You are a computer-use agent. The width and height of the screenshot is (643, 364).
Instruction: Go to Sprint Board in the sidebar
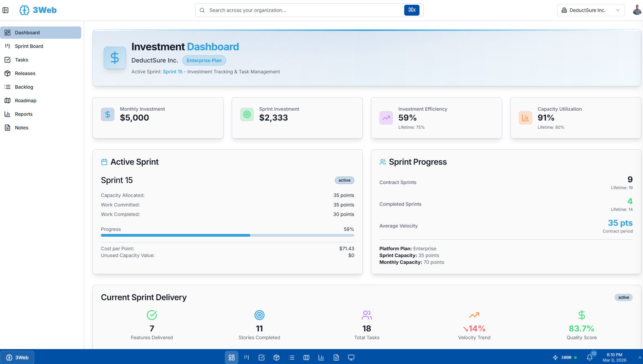pos(29,46)
